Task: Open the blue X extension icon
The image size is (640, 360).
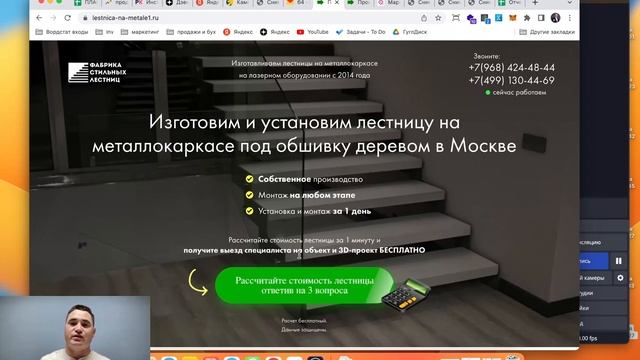Action: coord(499,18)
